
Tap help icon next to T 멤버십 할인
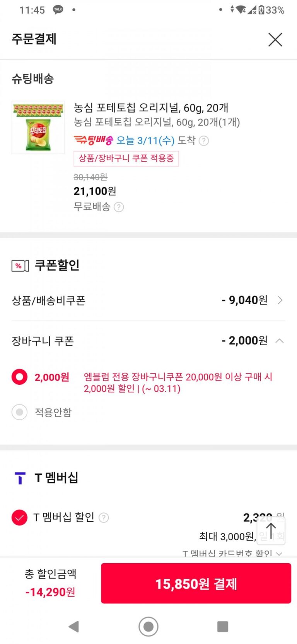(104, 517)
